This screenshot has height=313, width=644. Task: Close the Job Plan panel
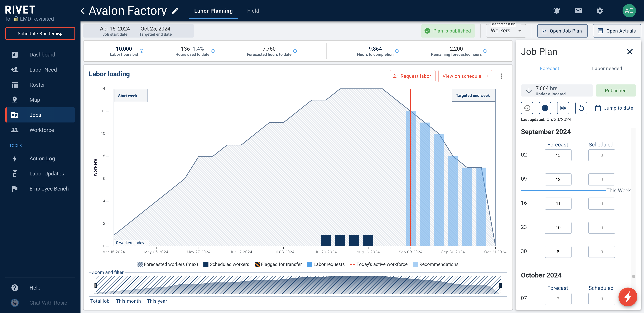coord(630,52)
